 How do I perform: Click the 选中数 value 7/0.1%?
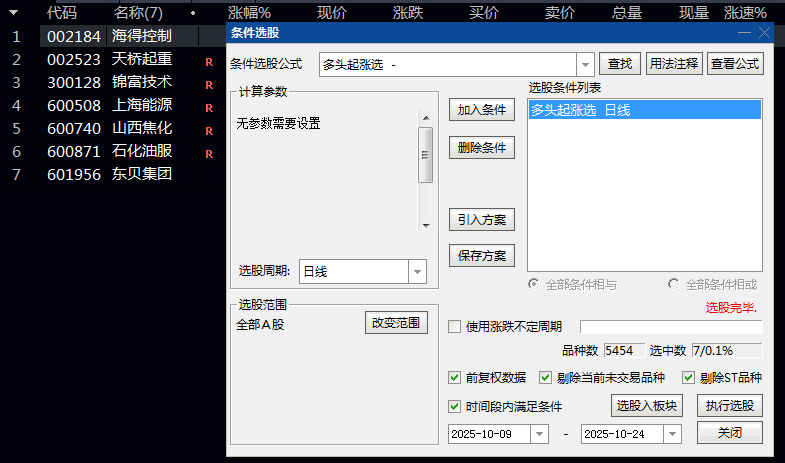pyautogui.click(x=727, y=350)
